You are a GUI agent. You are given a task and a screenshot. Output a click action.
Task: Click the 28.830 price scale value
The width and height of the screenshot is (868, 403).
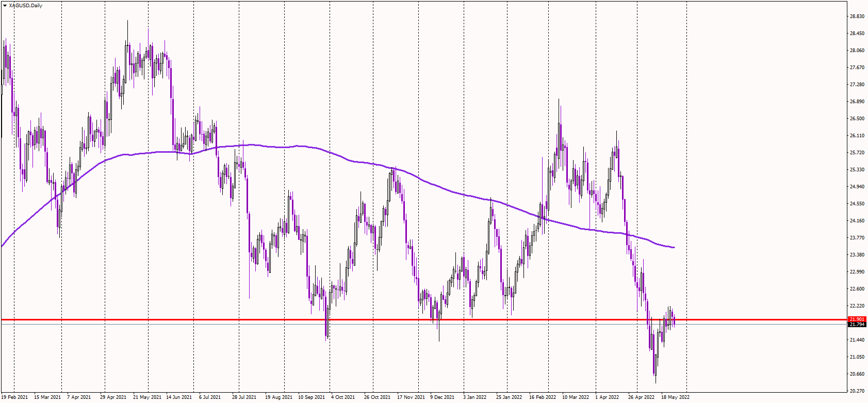[857, 17]
